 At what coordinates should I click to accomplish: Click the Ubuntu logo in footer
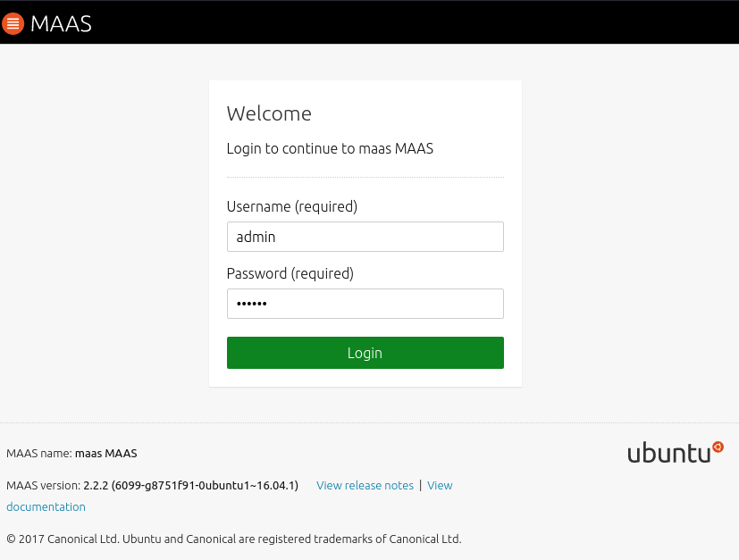[x=668, y=453]
